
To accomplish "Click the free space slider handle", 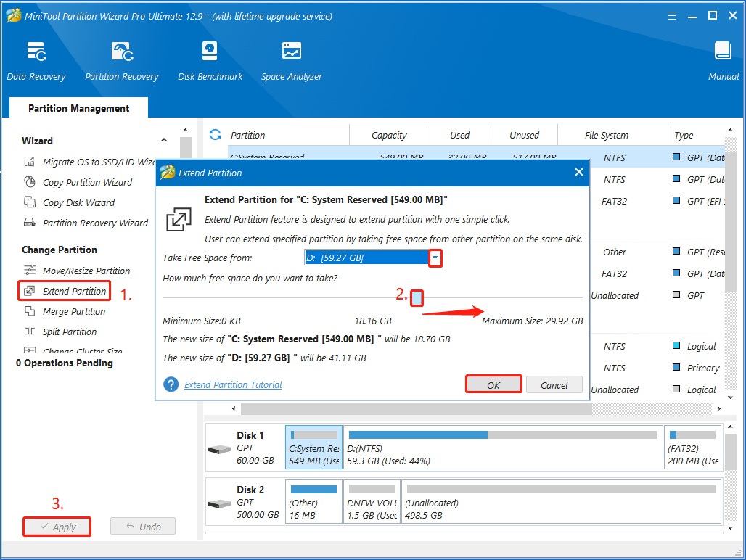I will [417, 298].
